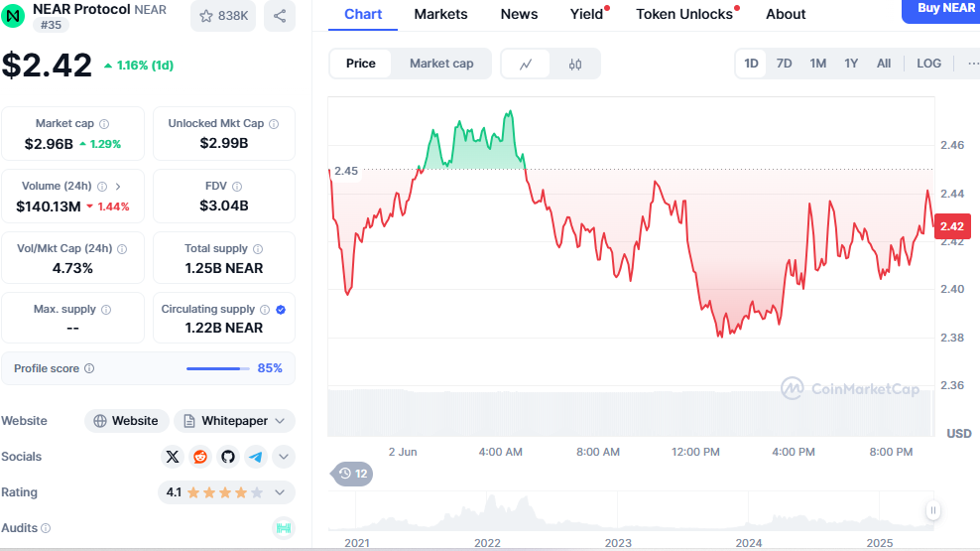This screenshot has height=551, width=980.
Task: Open the audit badge icon
Action: point(284,528)
